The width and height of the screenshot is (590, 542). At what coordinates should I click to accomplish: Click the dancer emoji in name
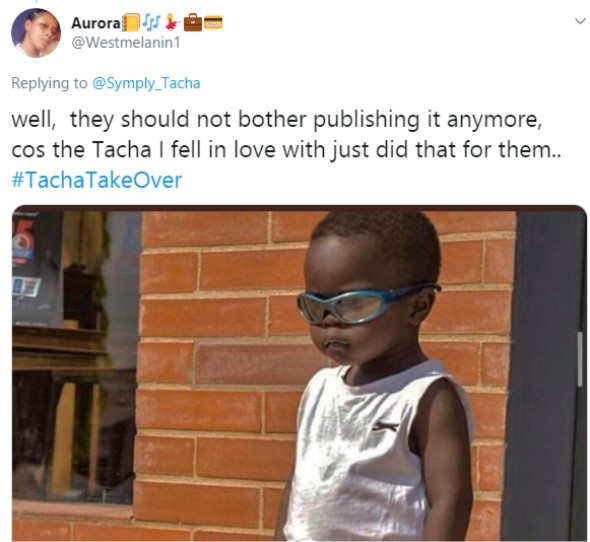[x=172, y=22]
